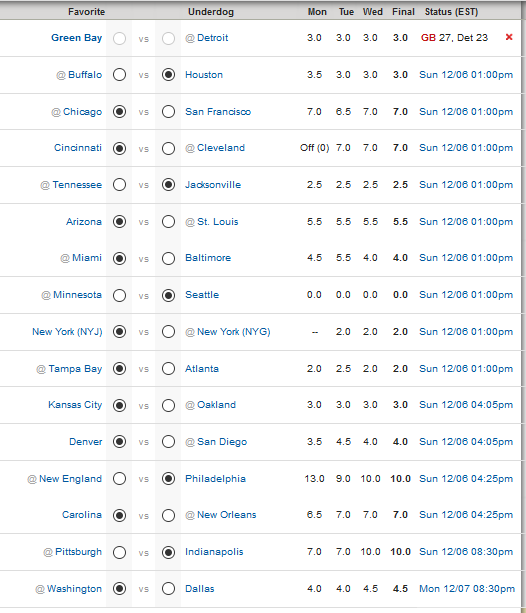Click the Kansas City team link
Screen dimensions: 526x613
pyautogui.click(x=75, y=405)
